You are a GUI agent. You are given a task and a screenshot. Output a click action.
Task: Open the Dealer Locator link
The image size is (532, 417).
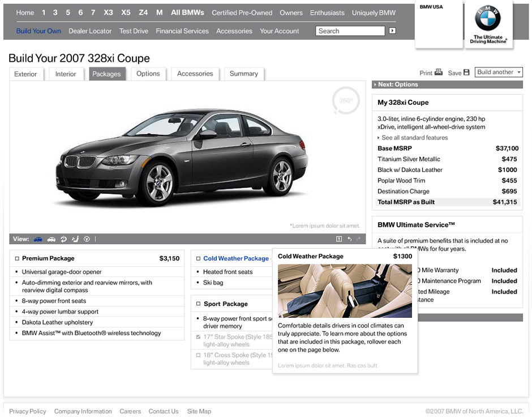click(90, 31)
